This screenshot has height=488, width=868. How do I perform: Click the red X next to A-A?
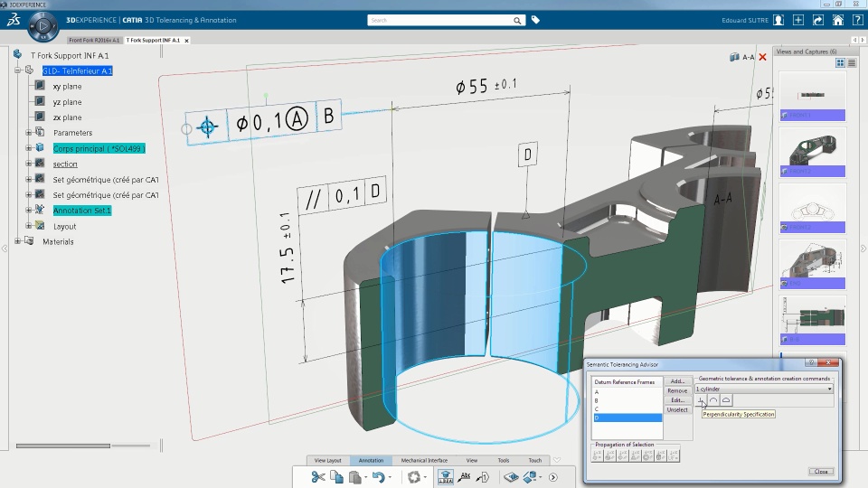click(762, 57)
